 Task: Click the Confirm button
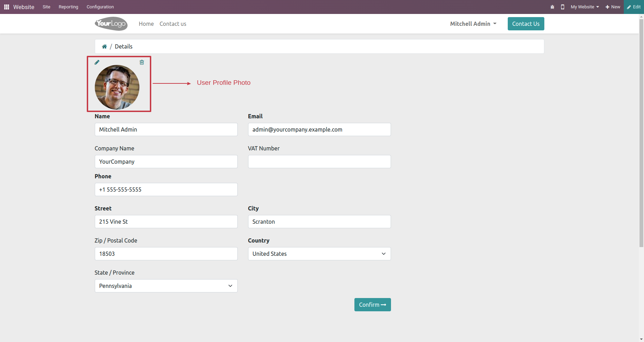(373, 305)
